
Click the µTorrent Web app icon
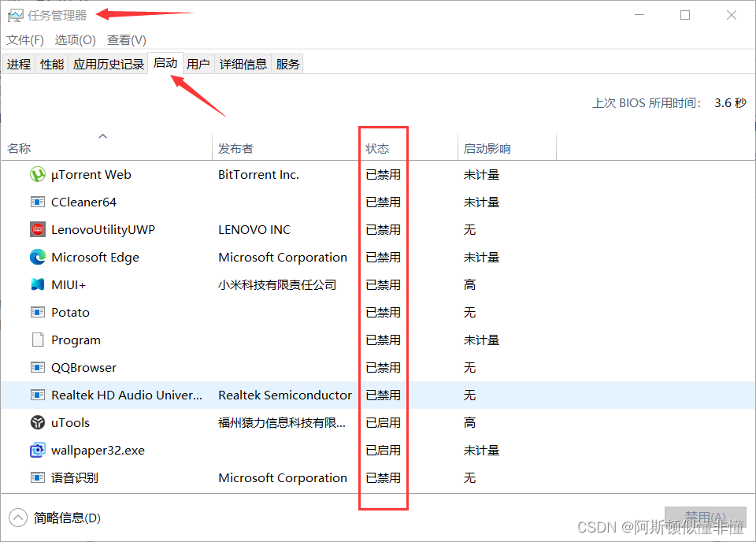pos(38,175)
